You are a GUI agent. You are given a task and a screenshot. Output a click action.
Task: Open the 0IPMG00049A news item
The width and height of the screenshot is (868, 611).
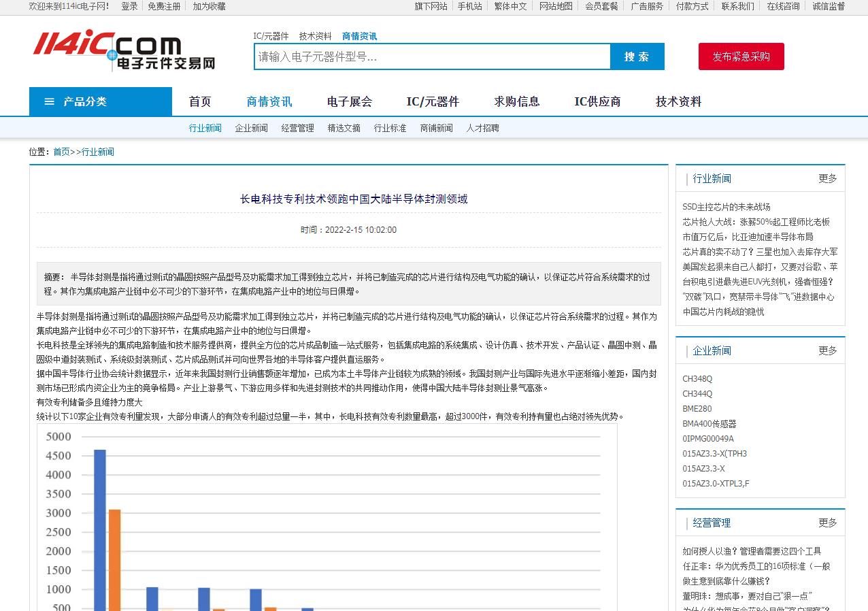pyautogui.click(x=708, y=439)
